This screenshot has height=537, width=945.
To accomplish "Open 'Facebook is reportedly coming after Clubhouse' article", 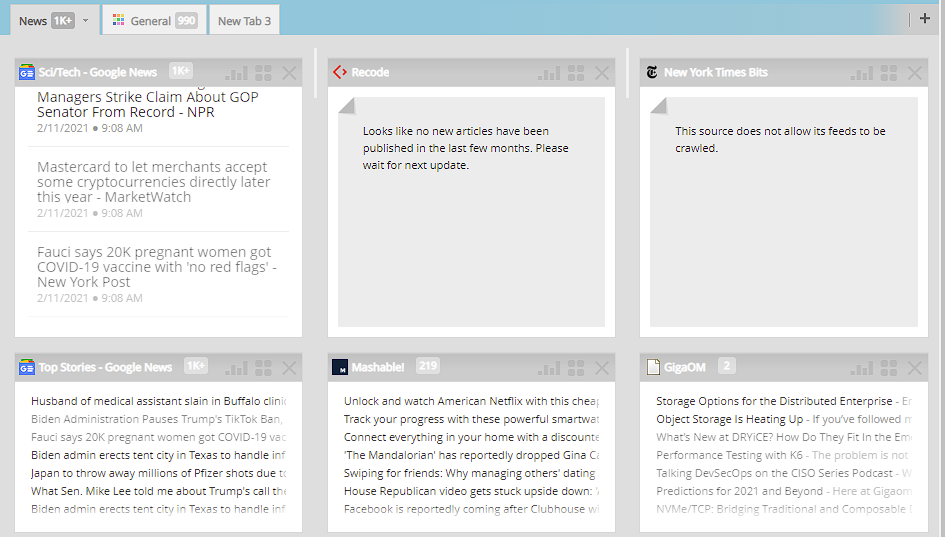I will [471, 509].
